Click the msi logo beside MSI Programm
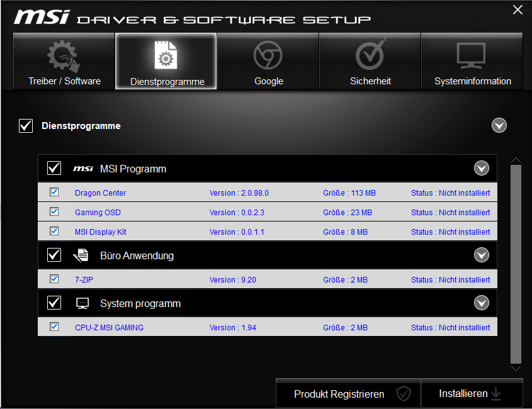This screenshot has height=409, width=532. (x=83, y=169)
